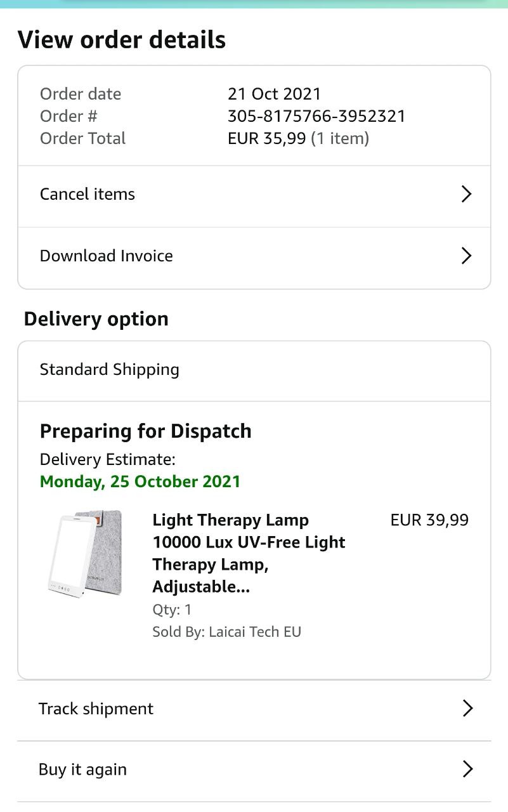This screenshot has height=812, width=508.
Task: Select the order number 305-8175766-3952321
Action: coord(316,116)
